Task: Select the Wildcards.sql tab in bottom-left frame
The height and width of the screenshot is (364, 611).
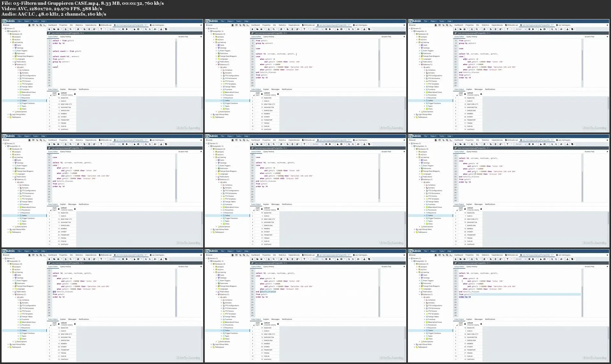Action: pos(106,255)
